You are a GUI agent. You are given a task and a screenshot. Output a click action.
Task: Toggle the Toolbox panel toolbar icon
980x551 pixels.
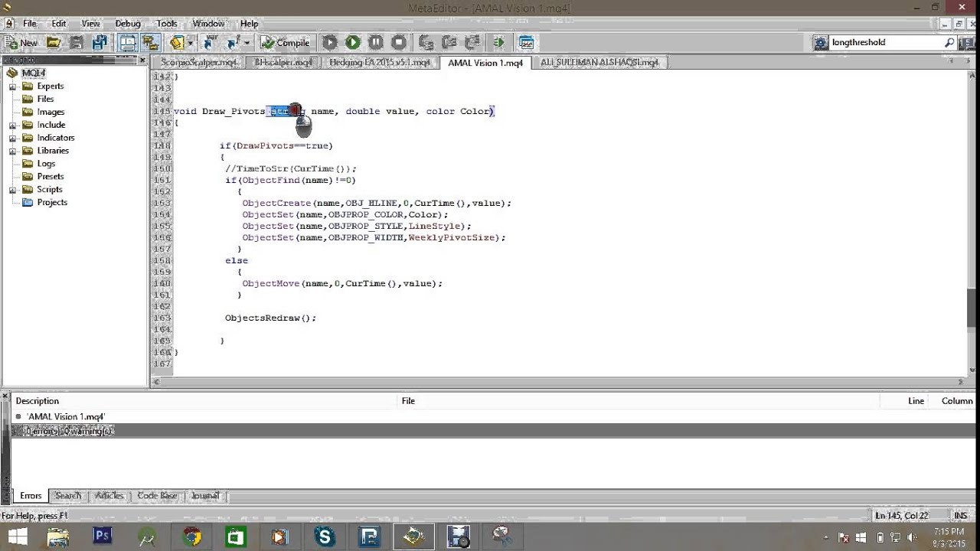click(150, 43)
